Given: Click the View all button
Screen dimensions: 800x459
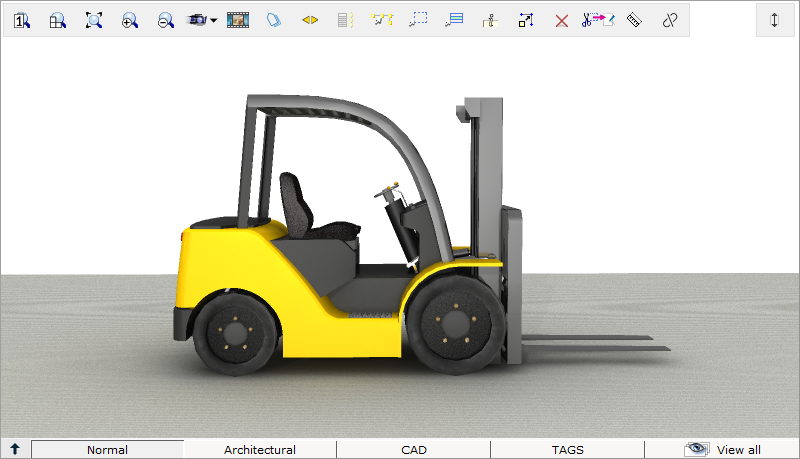Looking at the screenshot, I should point(722,450).
